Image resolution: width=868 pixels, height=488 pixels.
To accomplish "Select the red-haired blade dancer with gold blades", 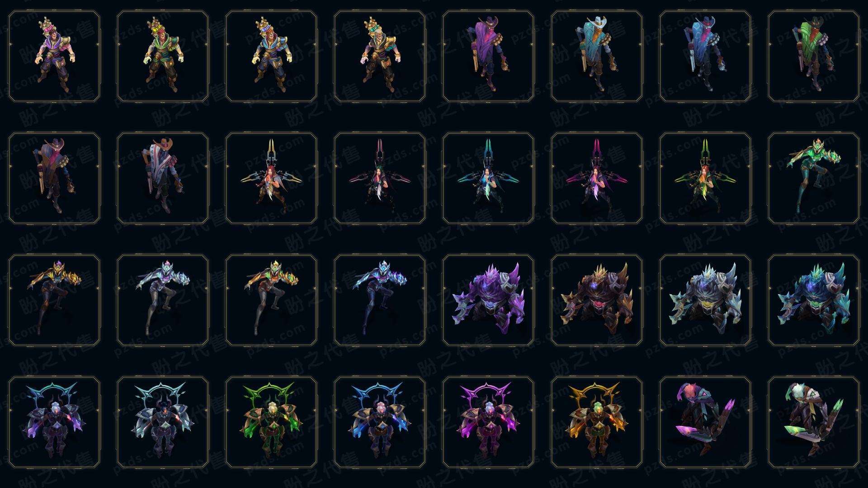I will click(x=271, y=178).
